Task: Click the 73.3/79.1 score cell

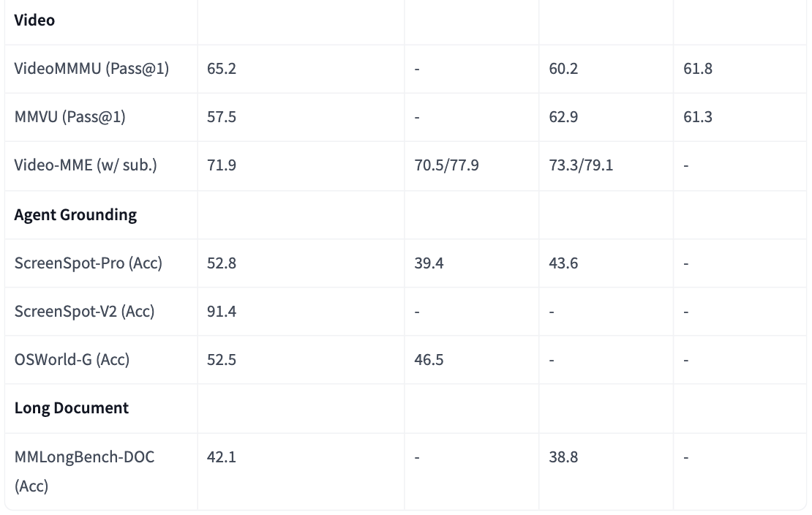Action: pos(581,165)
